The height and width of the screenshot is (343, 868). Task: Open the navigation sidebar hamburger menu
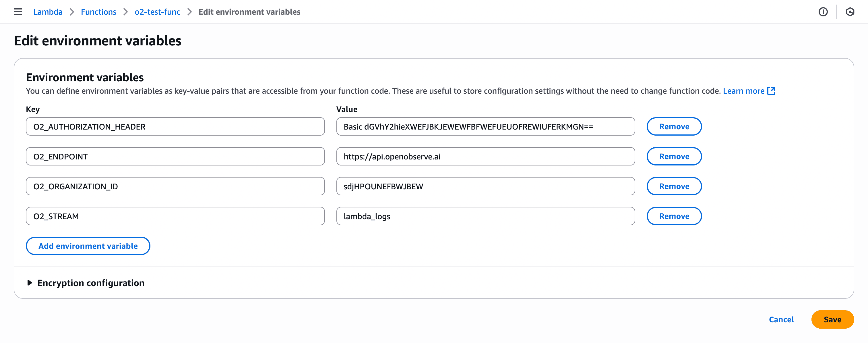coord(17,12)
